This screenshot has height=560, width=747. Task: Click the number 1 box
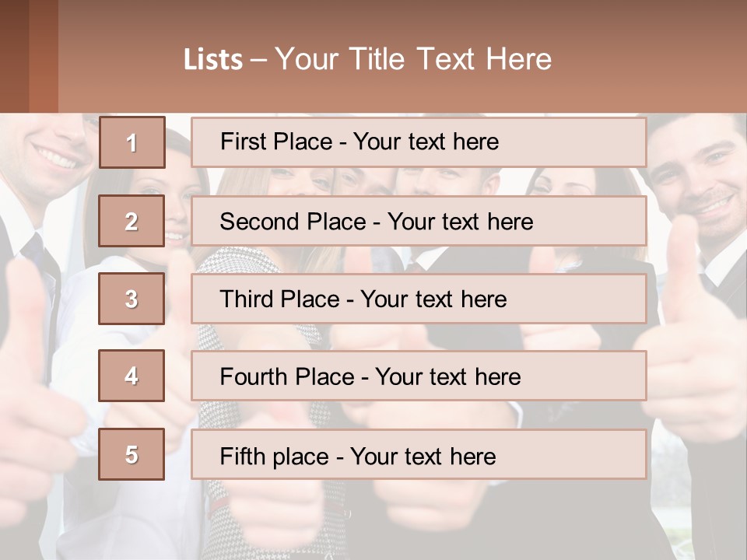132,142
